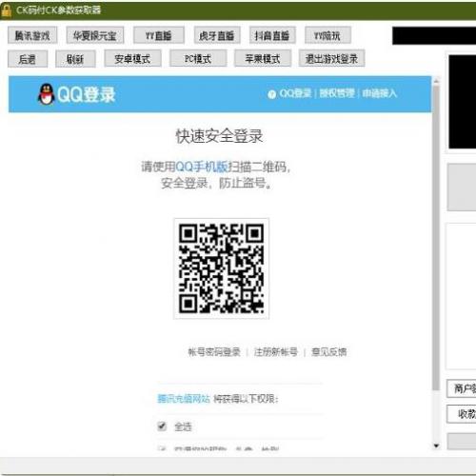Open 抖音直播 channel
The height and width of the screenshot is (476, 476).
272,35
